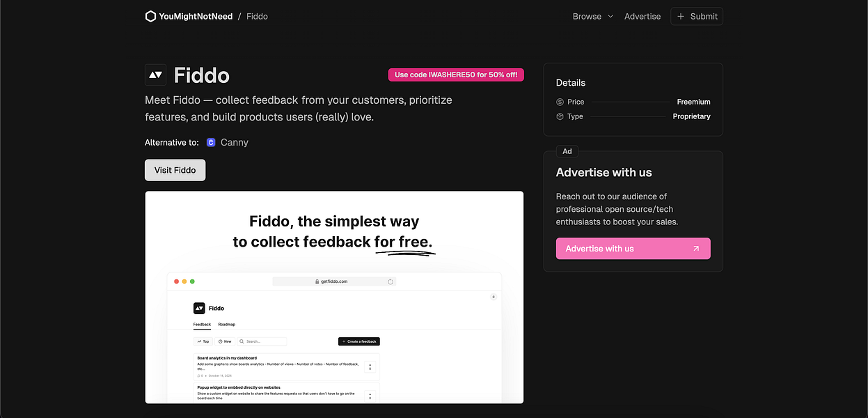Click the Fiddo breadcrumb in header
This screenshot has width=868, height=418.
[257, 16]
